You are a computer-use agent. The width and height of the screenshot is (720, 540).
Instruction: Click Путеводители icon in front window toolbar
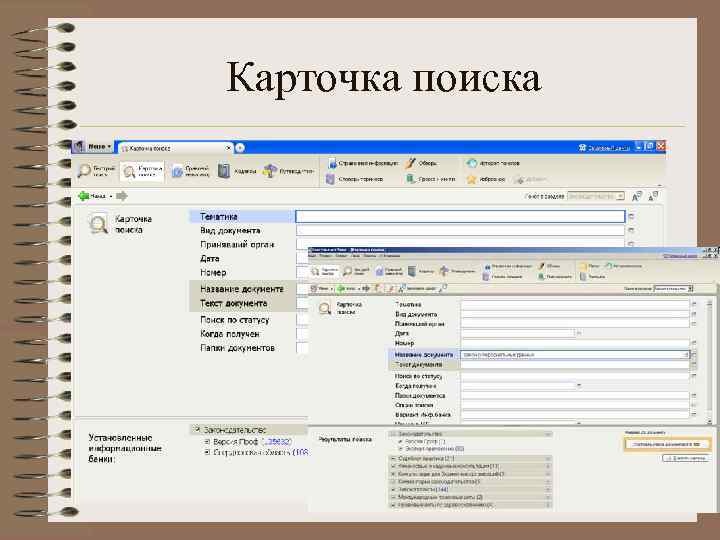[444, 271]
